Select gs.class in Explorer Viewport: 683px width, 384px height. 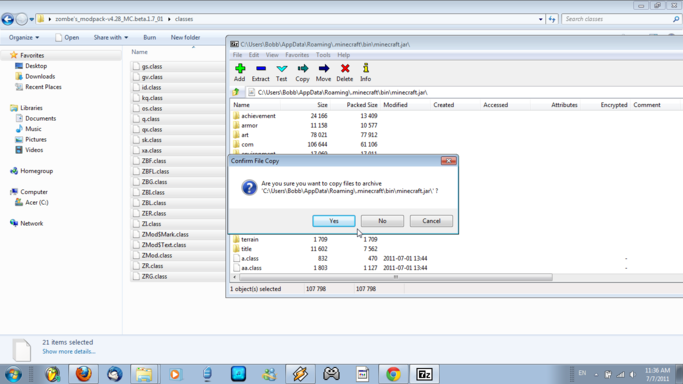click(x=152, y=67)
